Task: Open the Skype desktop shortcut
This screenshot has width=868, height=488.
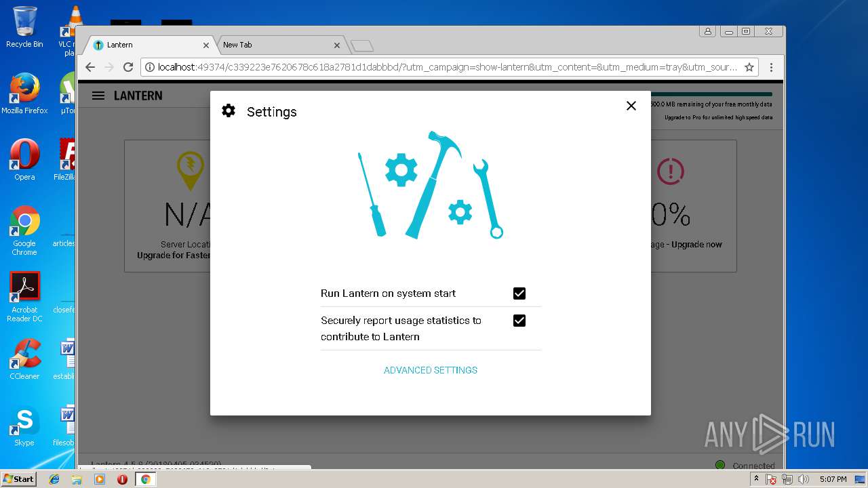Action: (x=24, y=426)
